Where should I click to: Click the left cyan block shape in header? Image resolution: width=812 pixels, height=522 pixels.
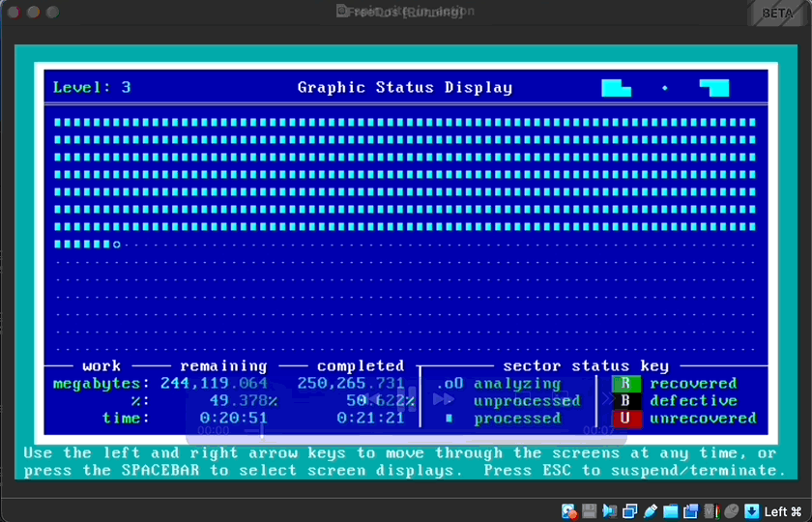pyautogui.click(x=616, y=88)
